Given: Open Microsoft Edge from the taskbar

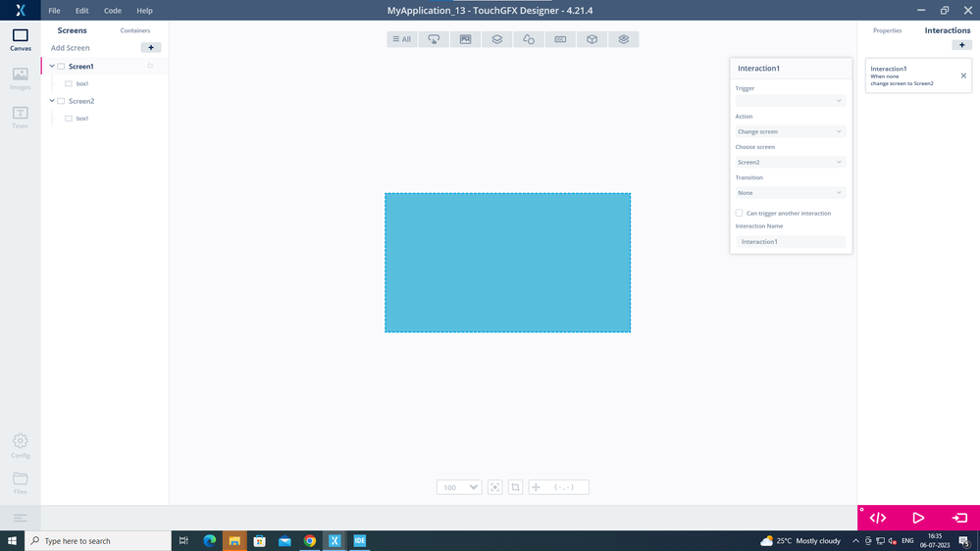Looking at the screenshot, I should [x=209, y=541].
